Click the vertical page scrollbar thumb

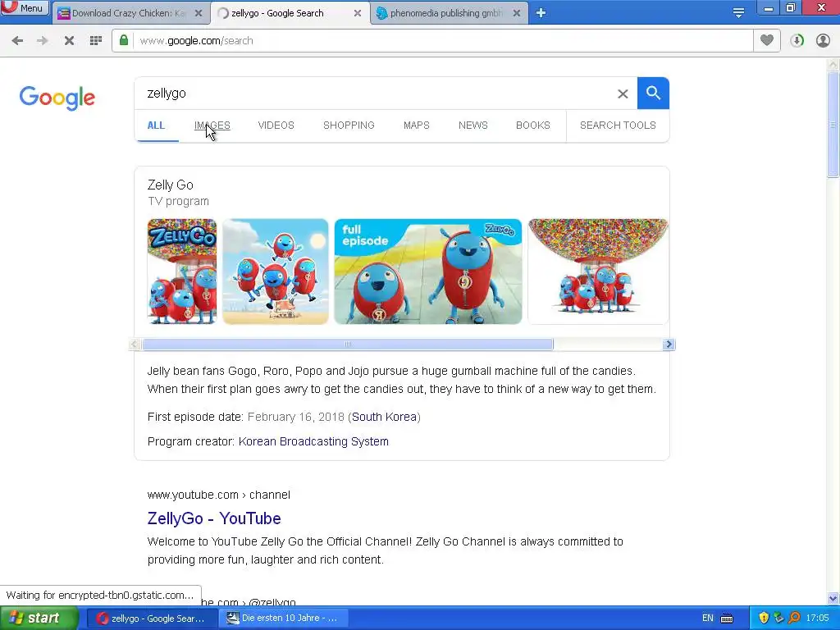(x=833, y=125)
